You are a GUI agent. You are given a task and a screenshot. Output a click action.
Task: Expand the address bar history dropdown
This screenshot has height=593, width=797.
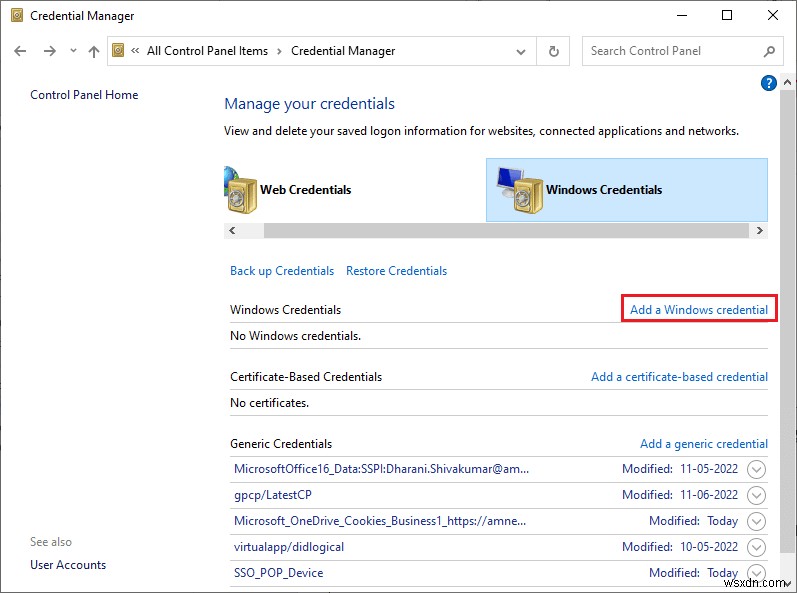pos(522,51)
